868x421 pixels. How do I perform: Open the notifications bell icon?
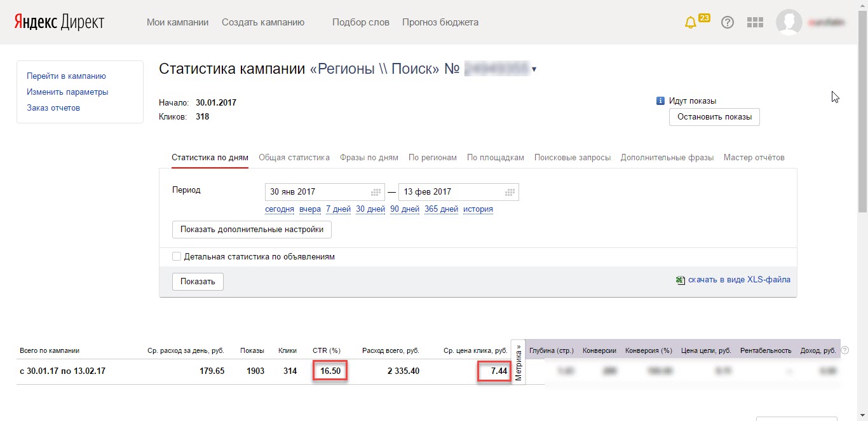(x=691, y=22)
